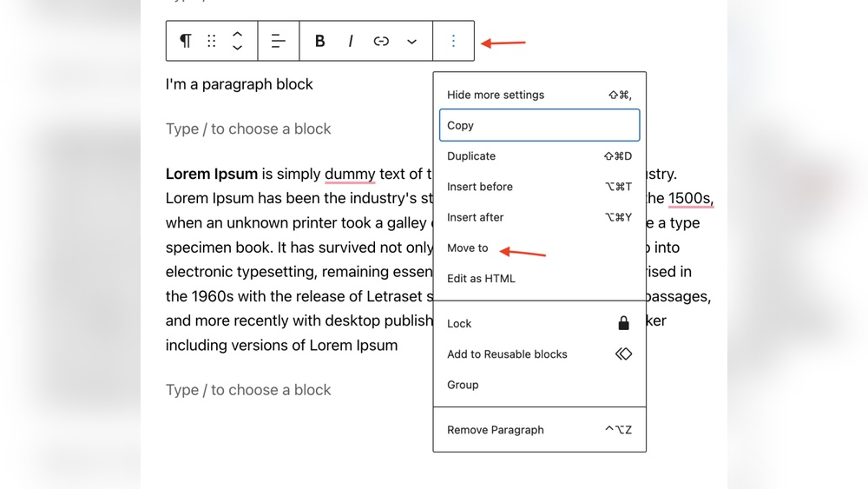Grab the block drag handle icon
This screenshot has height=489, width=868.
coord(212,41)
